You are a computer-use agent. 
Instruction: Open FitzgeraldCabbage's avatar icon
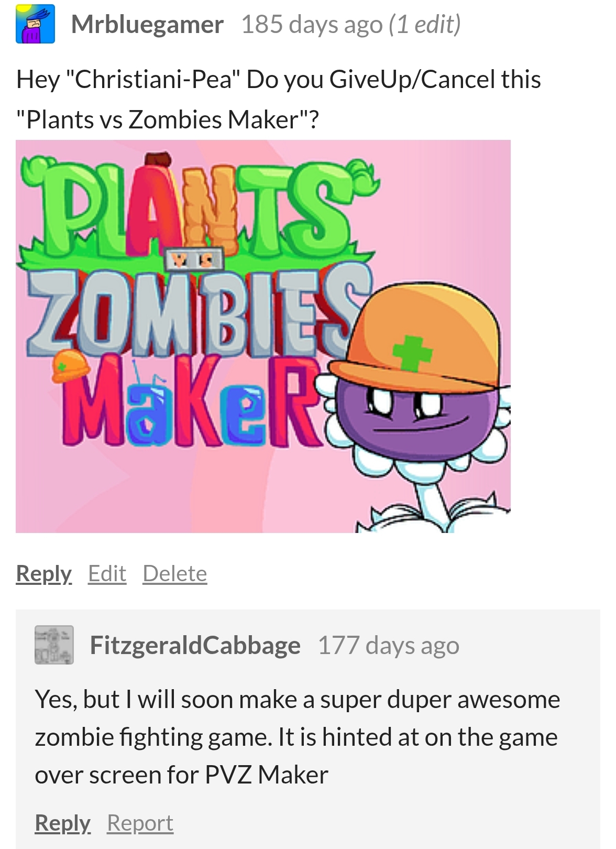[x=54, y=645]
